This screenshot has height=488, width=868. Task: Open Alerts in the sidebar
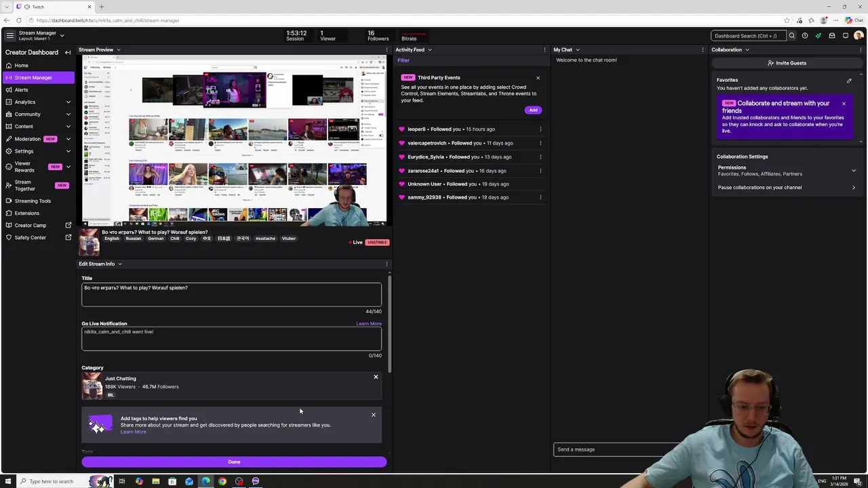coord(38,89)
